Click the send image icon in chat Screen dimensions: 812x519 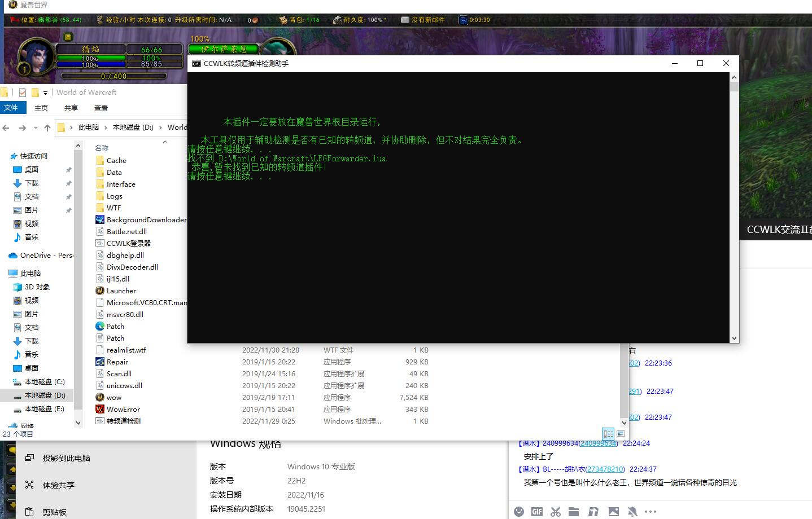pos(613,511)
